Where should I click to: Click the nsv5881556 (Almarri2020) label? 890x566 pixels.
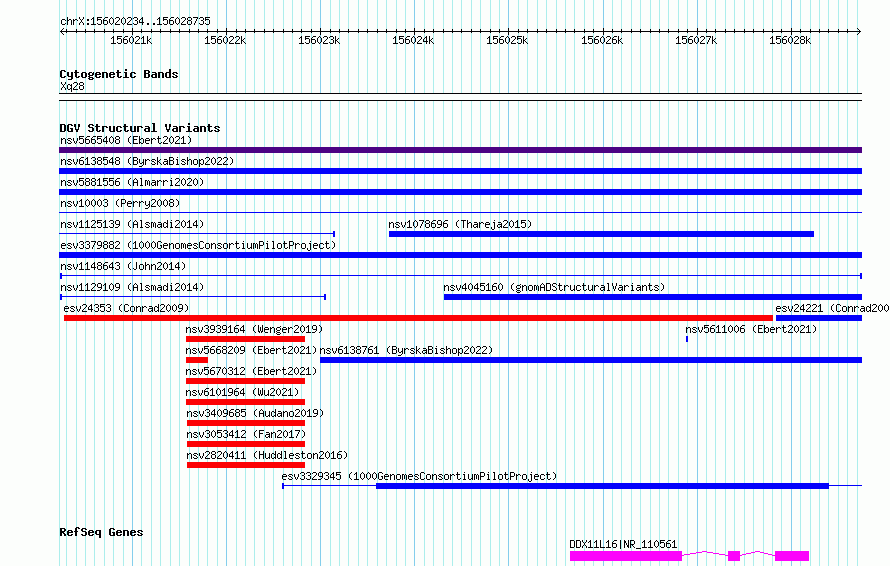(132, 182)
